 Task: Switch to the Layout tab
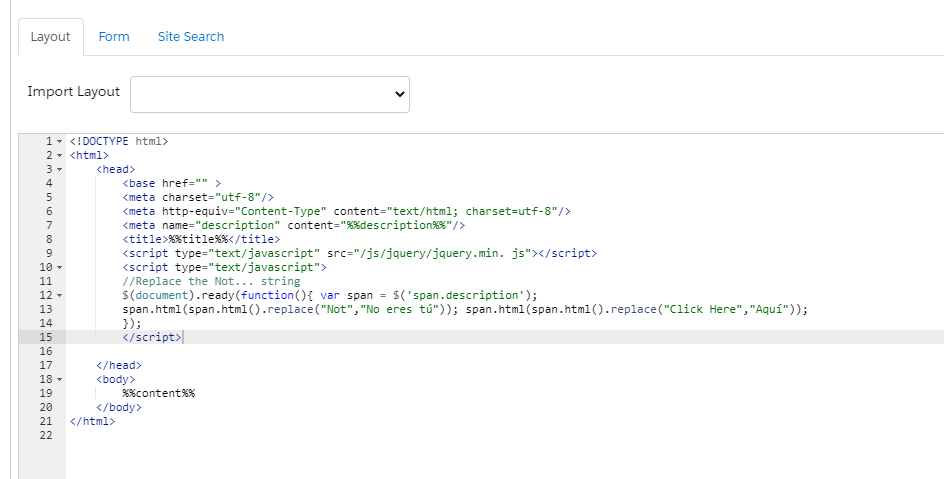coord(51,37)
